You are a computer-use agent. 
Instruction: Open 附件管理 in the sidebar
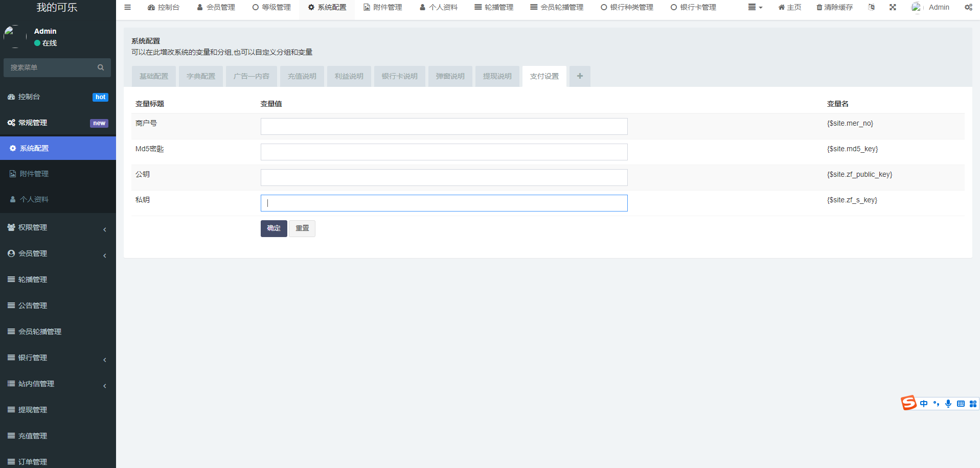[x=34, y=174]
